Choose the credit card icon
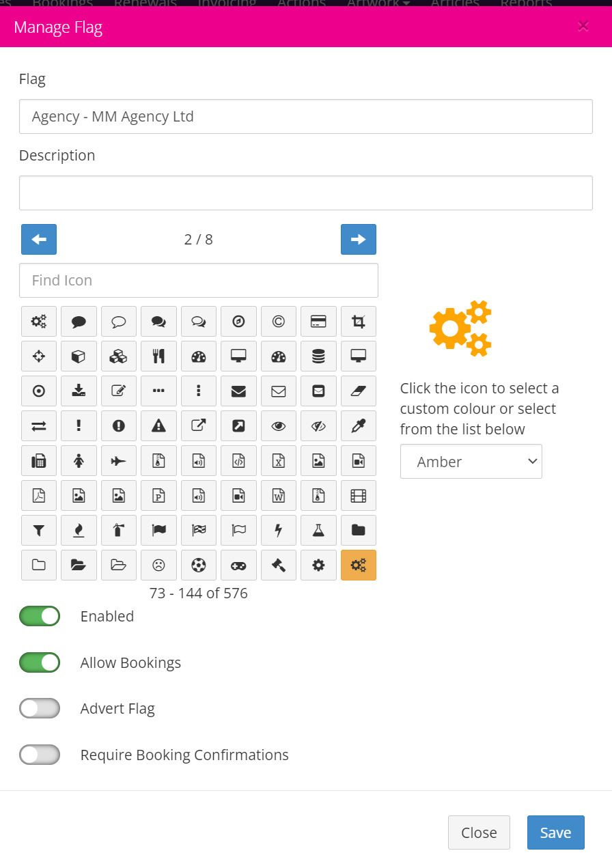The width and height of the screenshot is (612, 868). click(x=318, y=322)
